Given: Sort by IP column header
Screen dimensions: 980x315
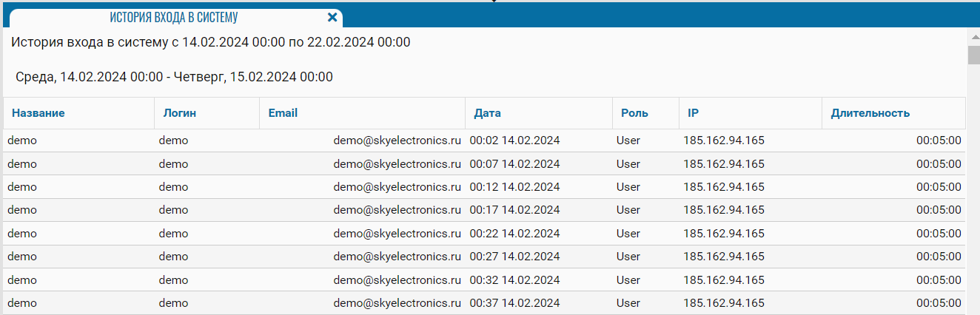Looking at the screenshot, I should pyautogui.click(x=693, y=113).
